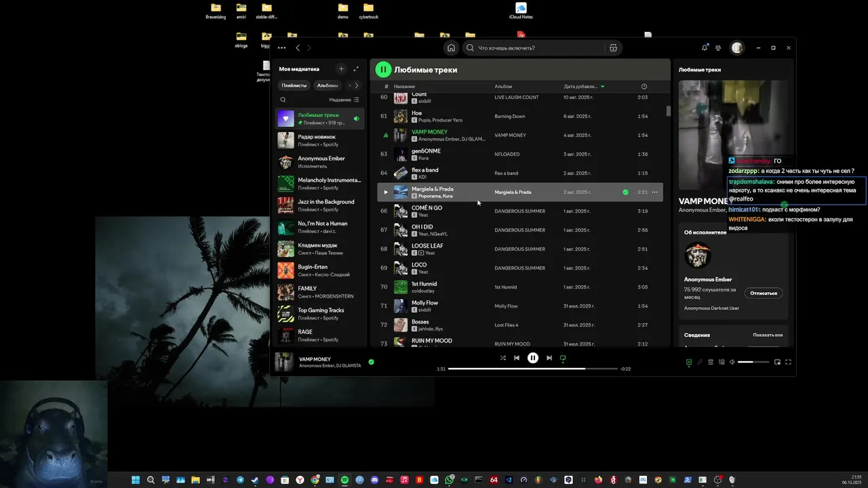Sort by duration clock icon
The width and height of the screenshot is (868, 488).
coord(644,86)
